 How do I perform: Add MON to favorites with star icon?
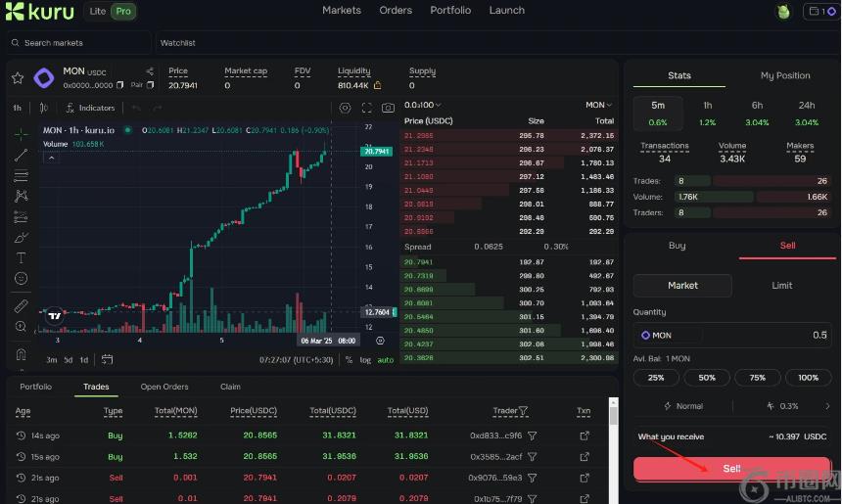click(x=17, y=77)
